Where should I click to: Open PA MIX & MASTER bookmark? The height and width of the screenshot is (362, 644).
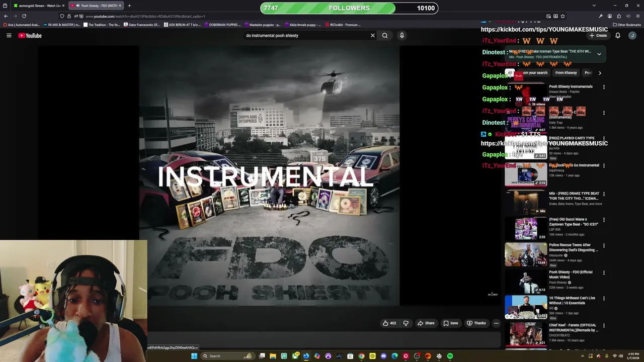click(x=62, y=25)
